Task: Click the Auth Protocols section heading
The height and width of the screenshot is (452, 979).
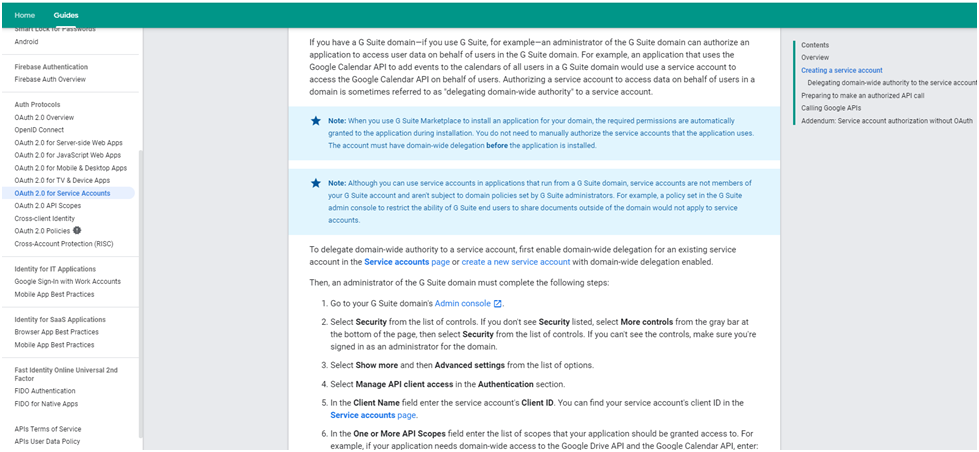Action: click(x=37, y=104)
